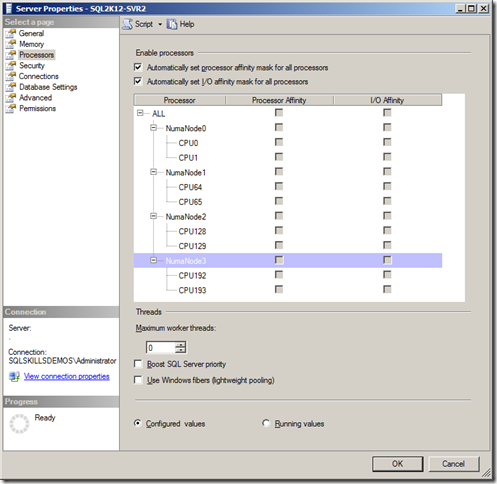497x484 pixels.
Task: Collapse the NumaNode2 tree node
Action: point(153,216)
